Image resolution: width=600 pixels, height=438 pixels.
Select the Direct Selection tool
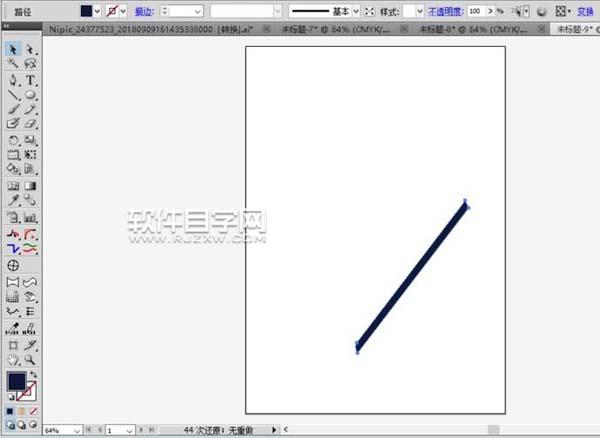[30, 49]
